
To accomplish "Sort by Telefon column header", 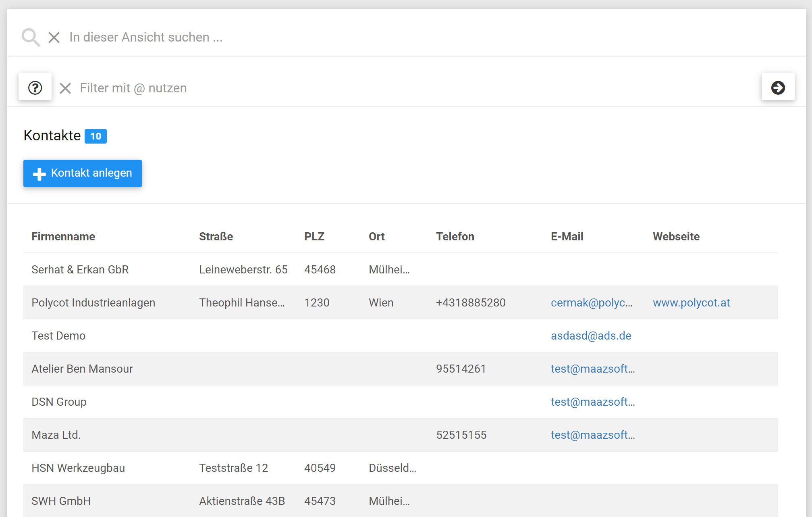I will pos(455,236).
